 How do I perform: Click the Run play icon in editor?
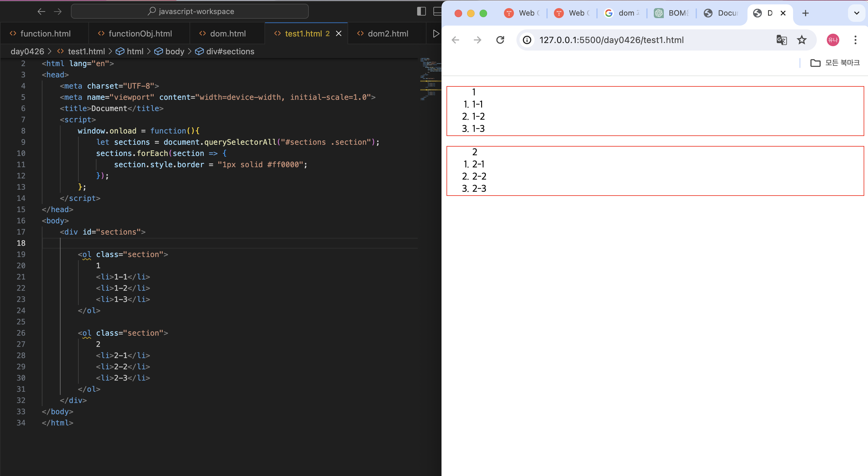click(x=436, y=34)
